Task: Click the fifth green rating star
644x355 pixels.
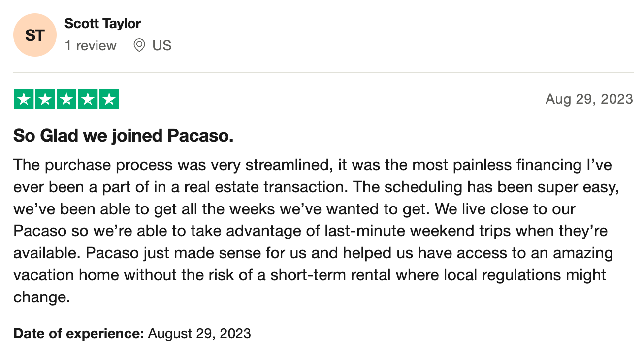Action: pos(108,99)
